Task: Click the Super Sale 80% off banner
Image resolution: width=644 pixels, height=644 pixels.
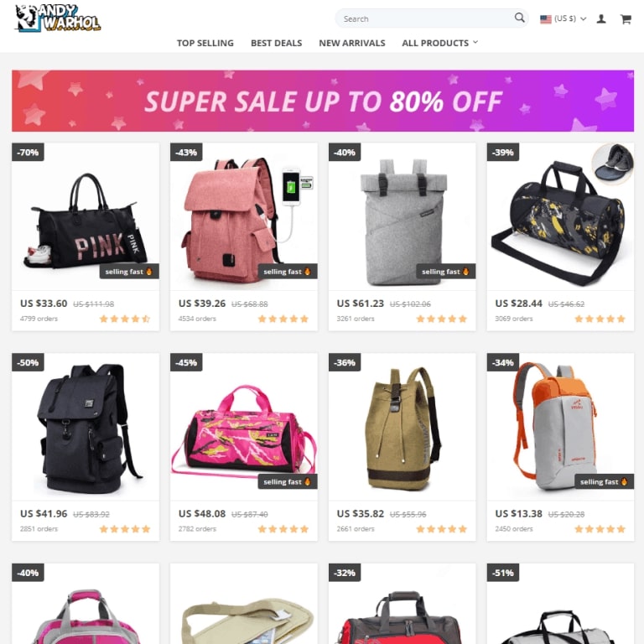Action: (322, 101)
